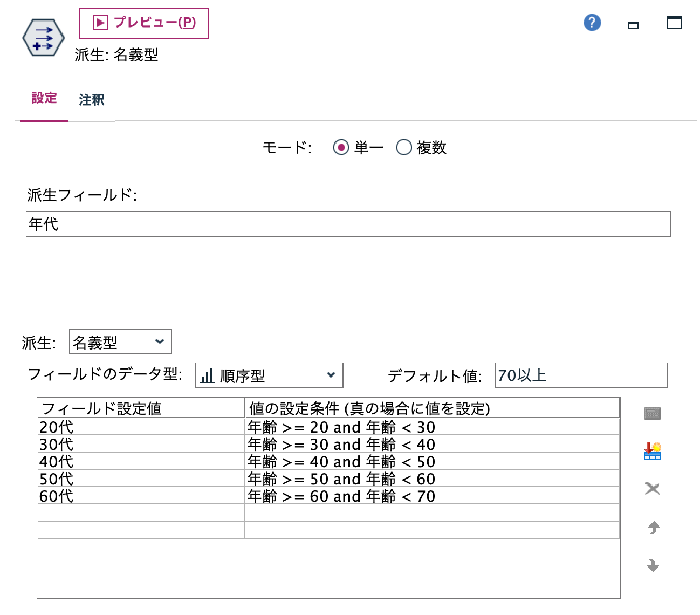Viewport: 700px width, 615px height.
Task: Click the デフォルト値 field containing 70以上
Action: (x=581, y=375)
